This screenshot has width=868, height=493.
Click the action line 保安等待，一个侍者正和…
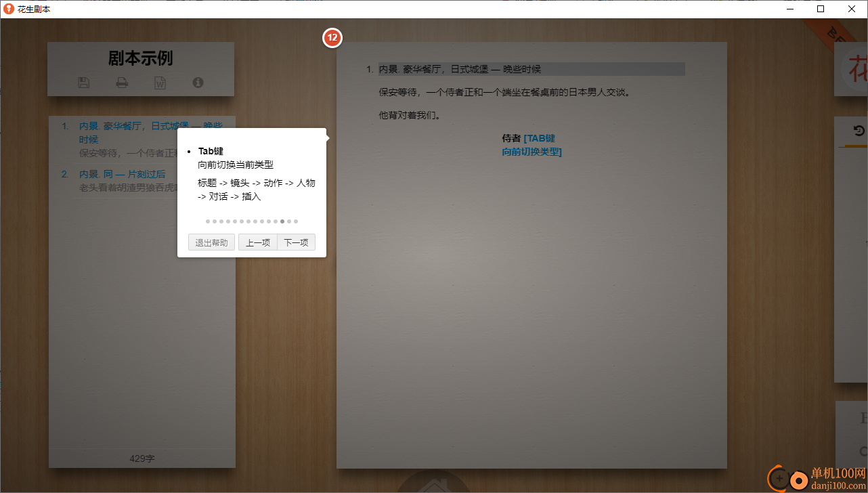tap(504, 92)
